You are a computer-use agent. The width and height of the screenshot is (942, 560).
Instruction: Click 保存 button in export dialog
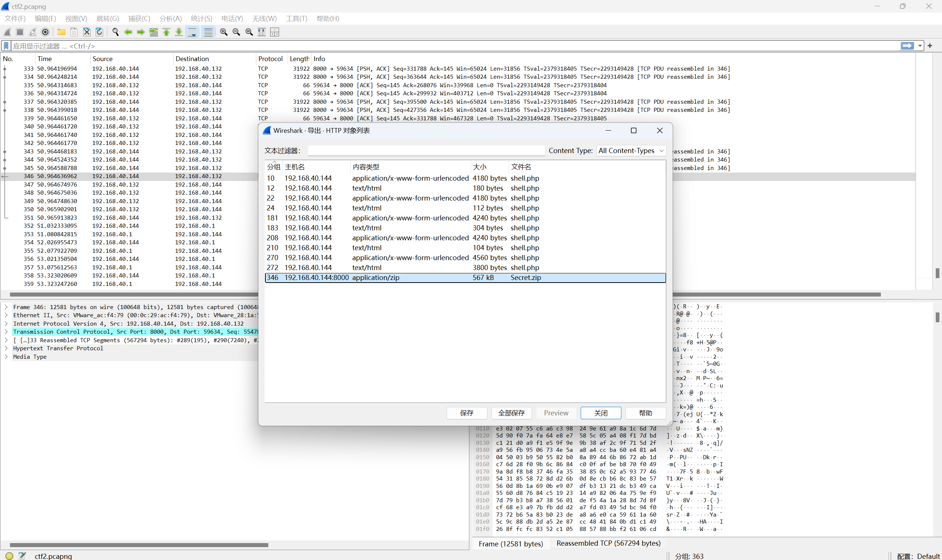467,413
